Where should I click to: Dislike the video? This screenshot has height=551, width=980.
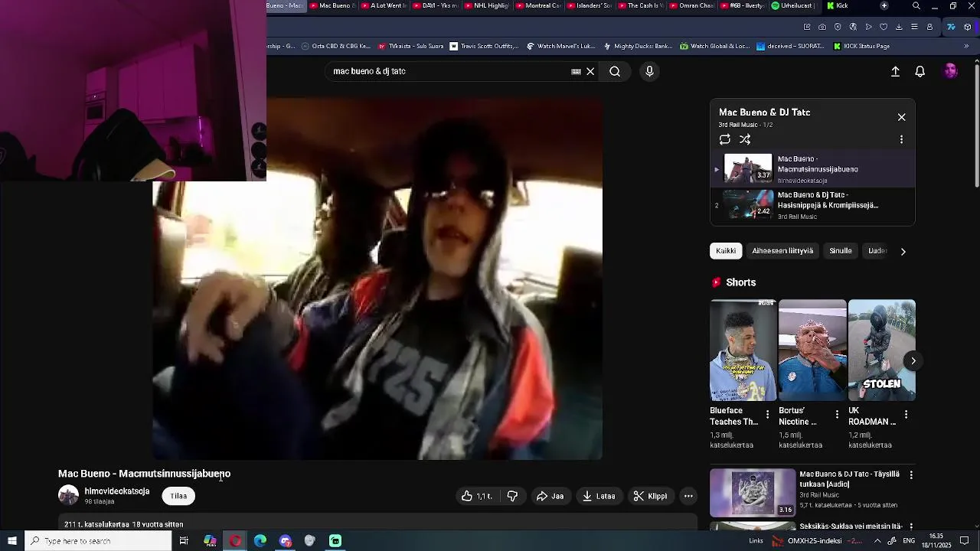point(512,496)
